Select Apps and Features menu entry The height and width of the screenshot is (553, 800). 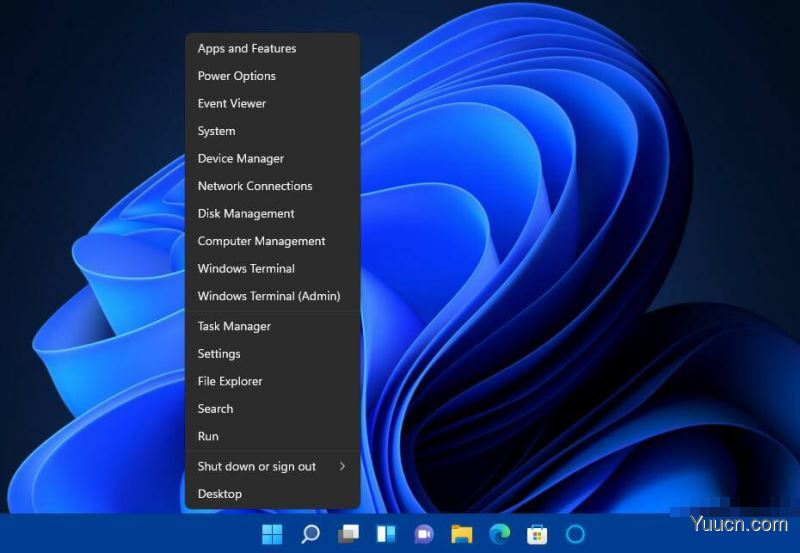(272, 48)
